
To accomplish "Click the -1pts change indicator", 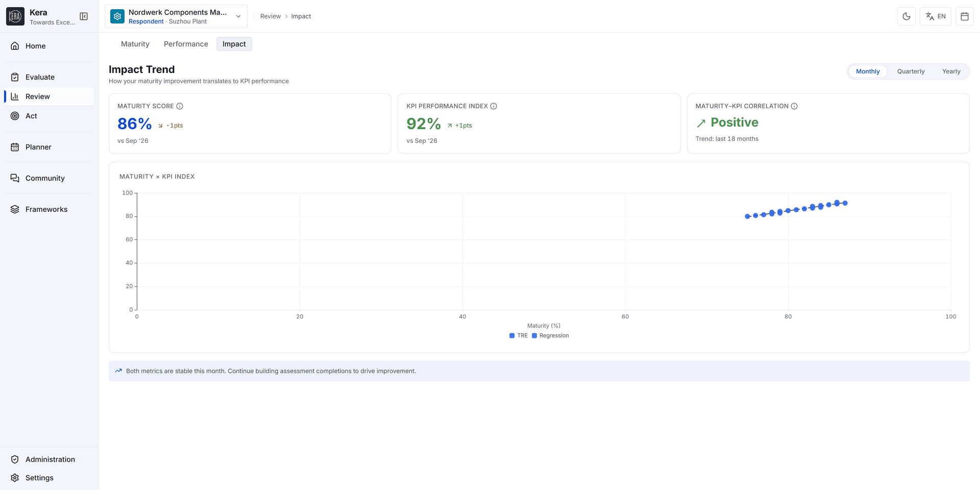I will point(170,126).
